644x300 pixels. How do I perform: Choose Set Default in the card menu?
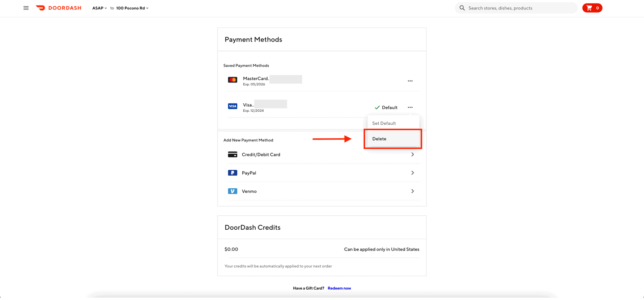pyautogui.click(x=384, y=123)
